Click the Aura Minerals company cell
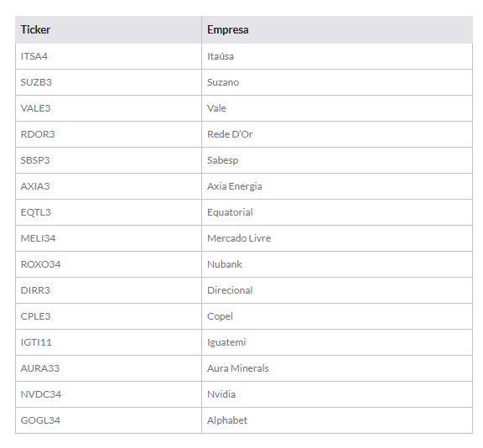This screenshot has width=483, height=448. click(337, 368)
